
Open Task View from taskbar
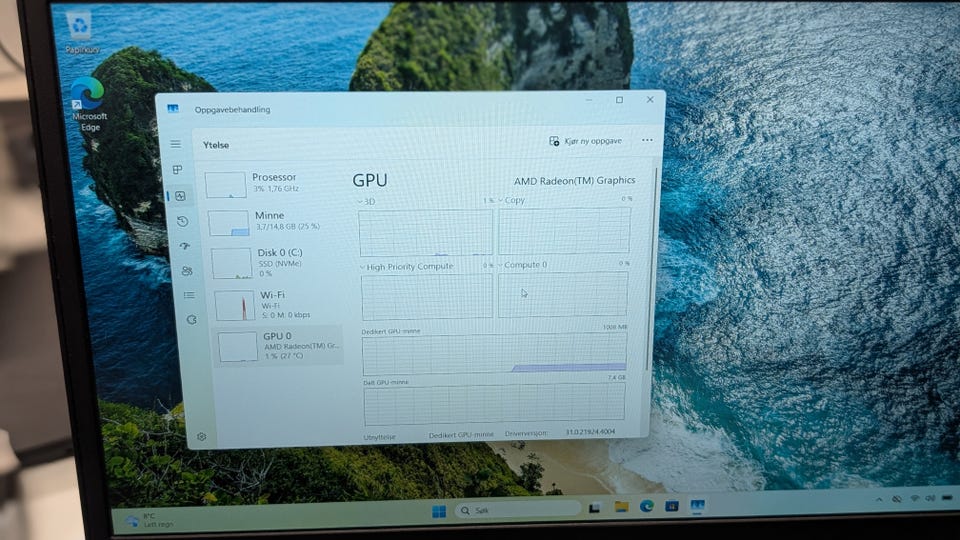point(594,508)
